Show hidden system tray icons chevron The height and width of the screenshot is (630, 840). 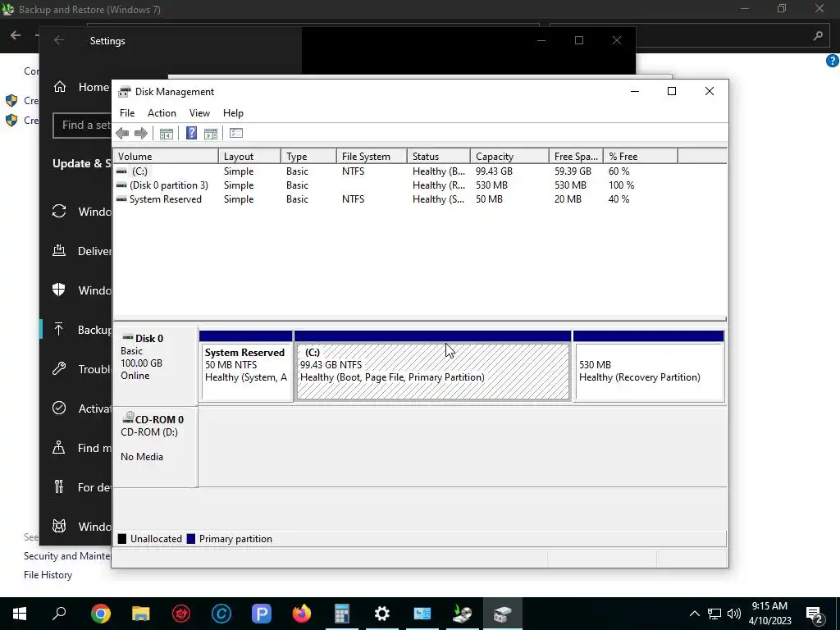point(694,614)
